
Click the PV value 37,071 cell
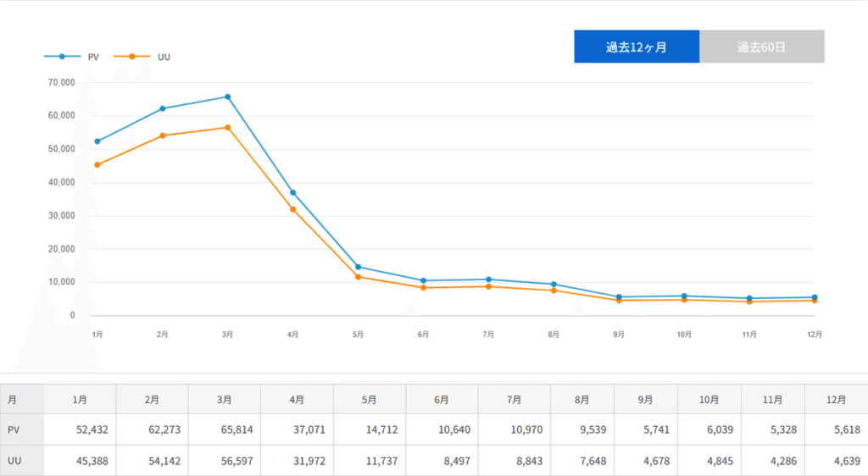tap(297, 429)
